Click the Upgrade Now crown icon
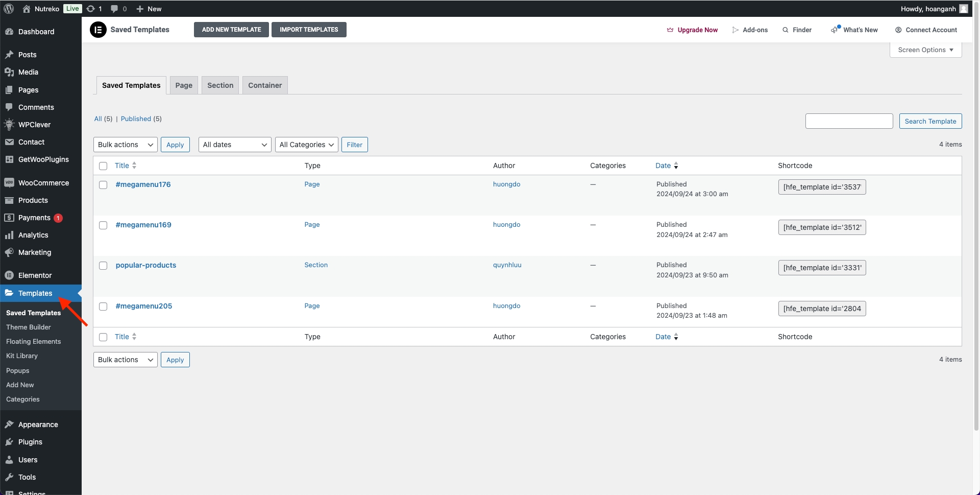 (670, 30)
